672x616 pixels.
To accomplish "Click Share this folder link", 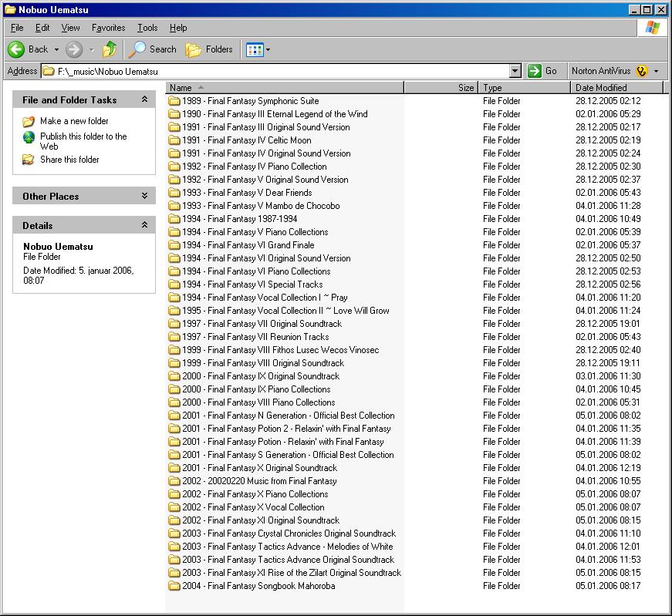I will coord(69,160).
